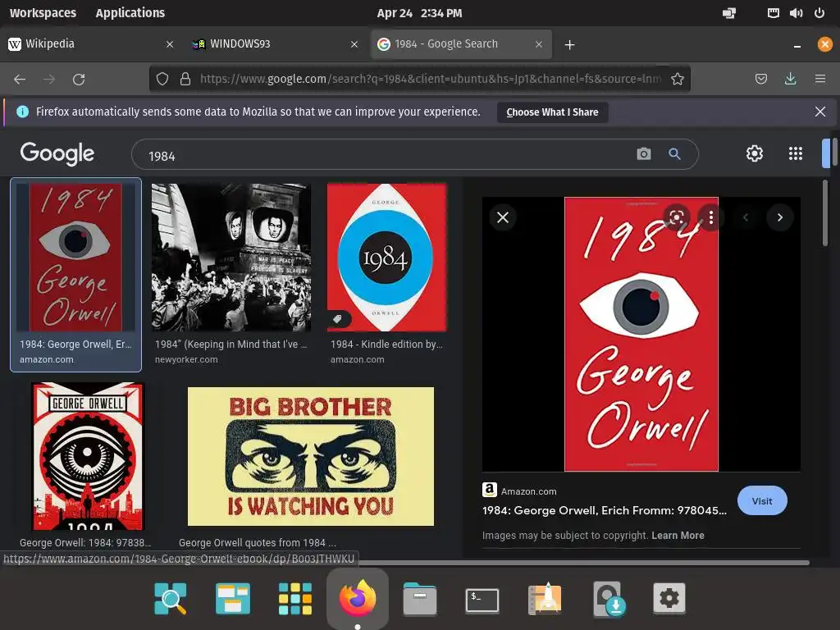Close the WINDOWS93 tab
This screenshot has width=840, height=630.
point(354,44)
